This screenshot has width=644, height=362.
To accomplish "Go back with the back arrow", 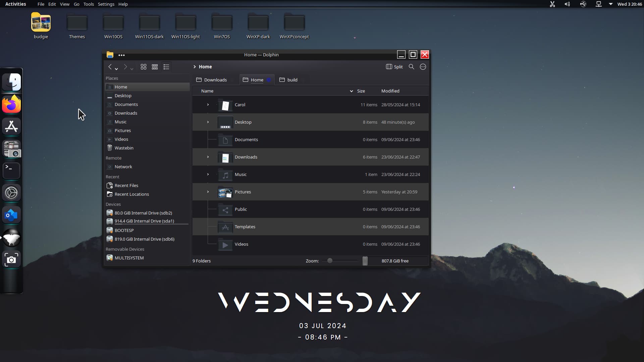I will (110, 67).
